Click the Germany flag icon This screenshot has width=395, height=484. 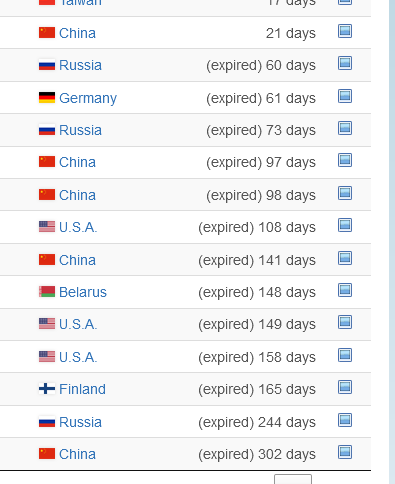tap(47, 98)
